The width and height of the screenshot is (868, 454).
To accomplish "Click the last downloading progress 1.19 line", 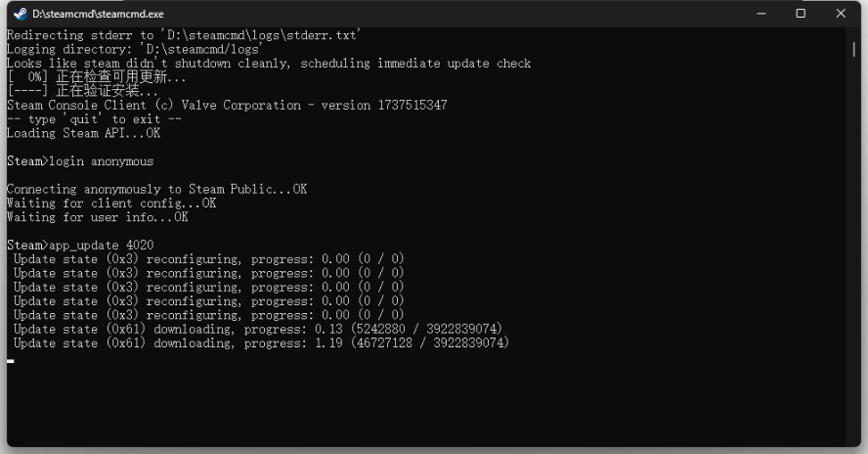I will pyautogui.click(x=261, y=343).
